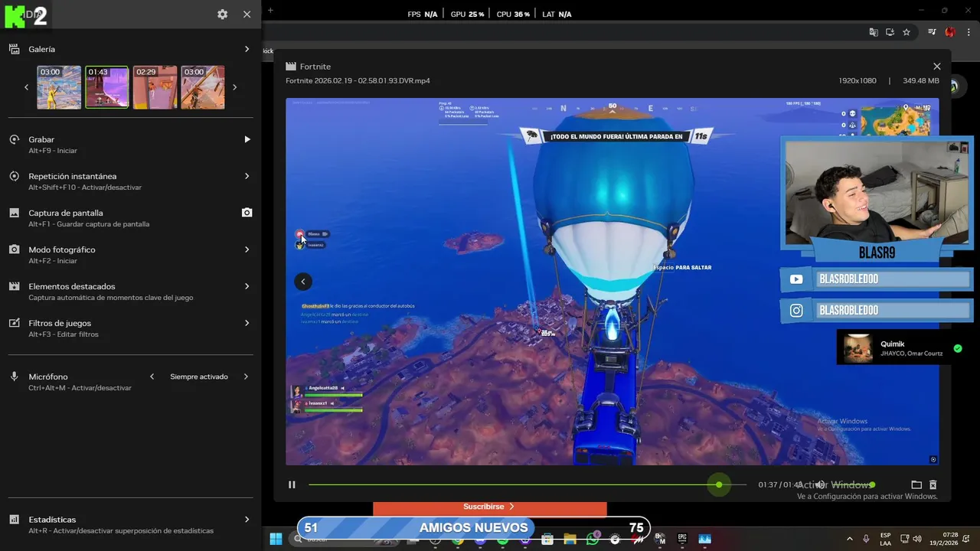Image resolution: width=980 pixels, height=551 pixels.
Task: Open the last 03:00 gallery thumbnail
Action: pyautogui.click(x=203, y=87)
